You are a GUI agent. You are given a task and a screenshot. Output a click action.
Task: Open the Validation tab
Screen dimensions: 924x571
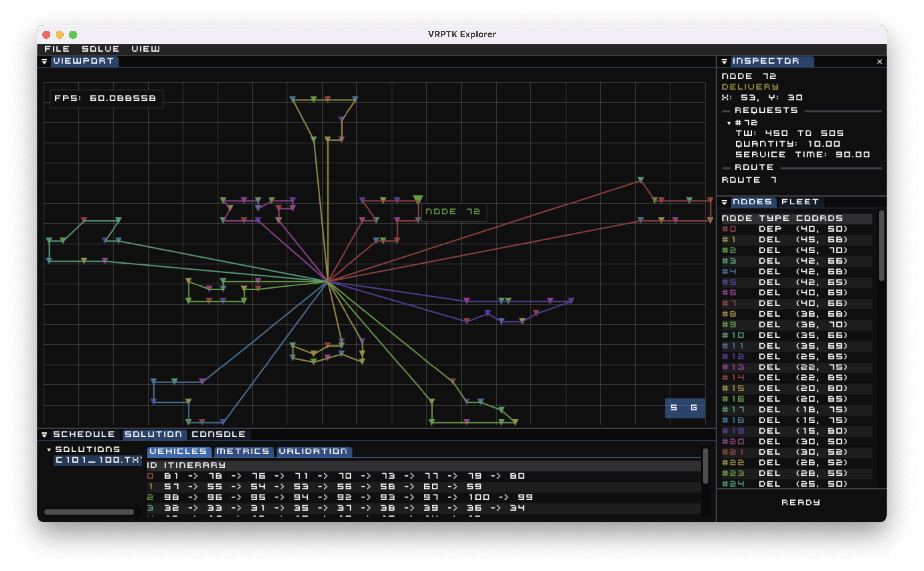[313, 452]
